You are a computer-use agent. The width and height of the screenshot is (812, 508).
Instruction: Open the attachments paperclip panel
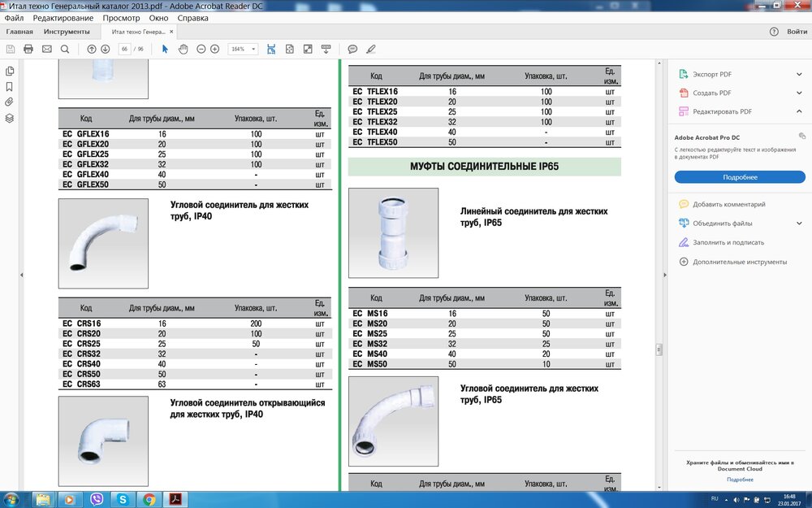(10, 102)
